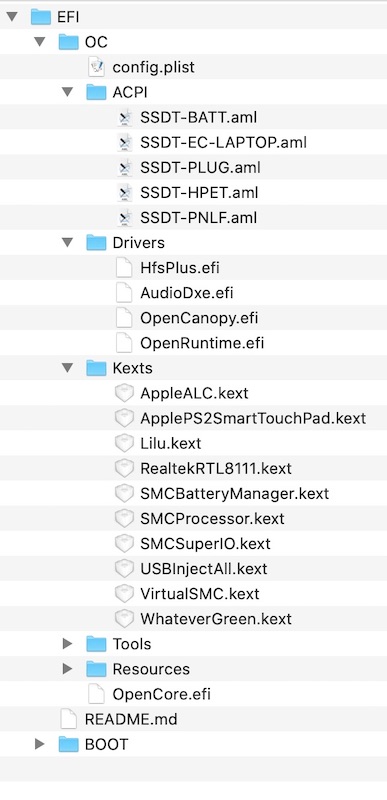Collapse the ACPI folder triangle

pos(67,92)
